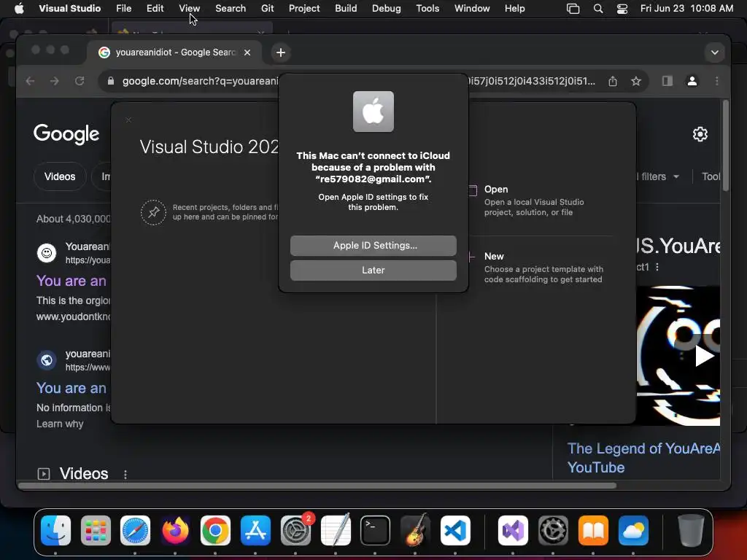Go forward in Chrome's toolbar
The image size is (747, 560).
point(55,81)
